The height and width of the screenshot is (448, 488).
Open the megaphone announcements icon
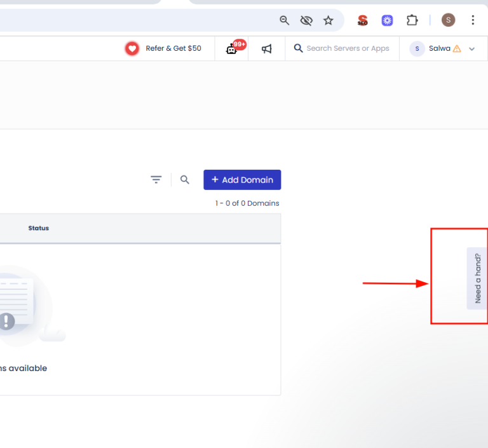click(267, 48)
